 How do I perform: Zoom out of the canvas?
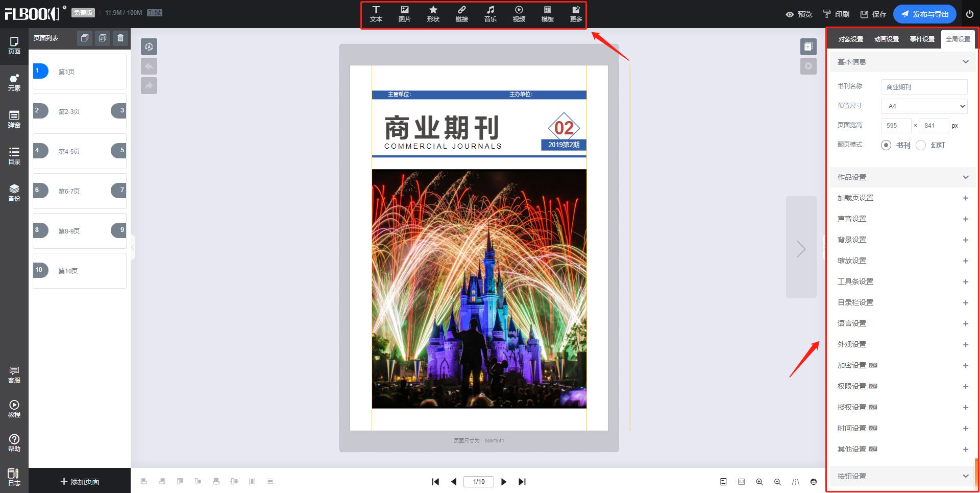click(x=777, y=482)
